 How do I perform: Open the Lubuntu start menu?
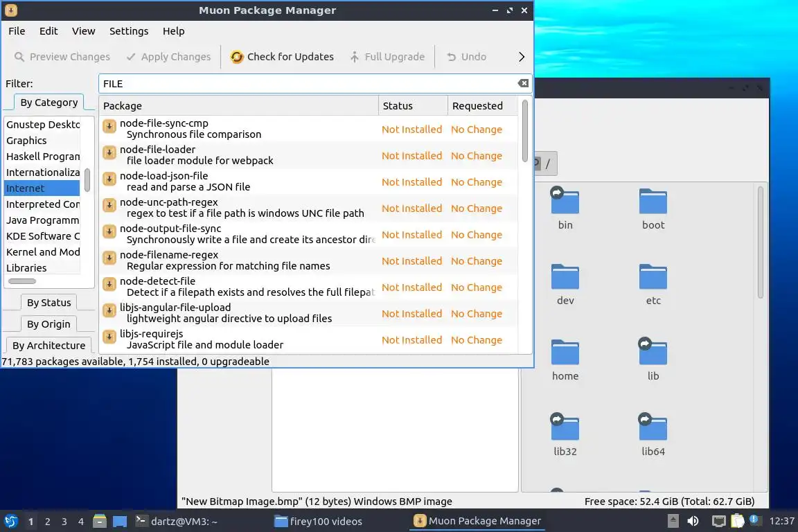(x=10, y=521)
